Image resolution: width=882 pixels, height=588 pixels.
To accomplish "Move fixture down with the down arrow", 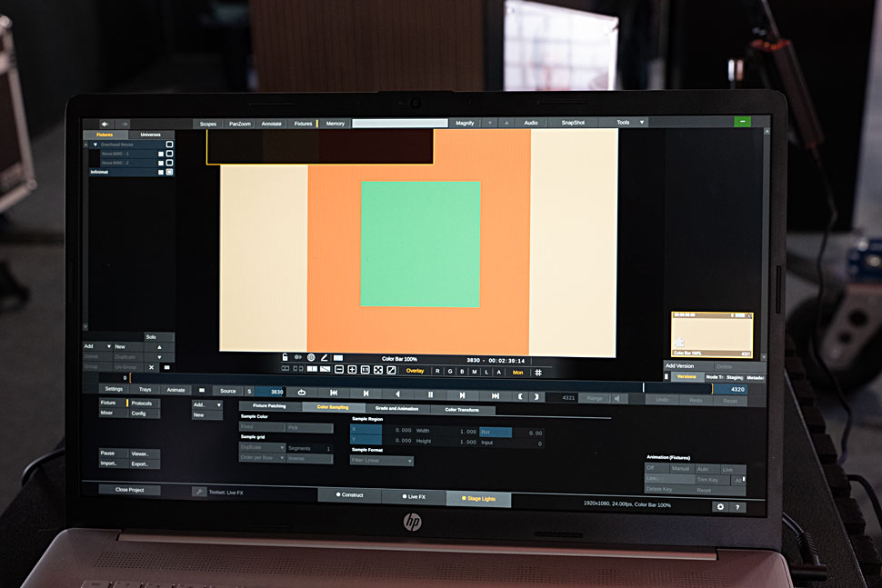I will tap(159, 357).
